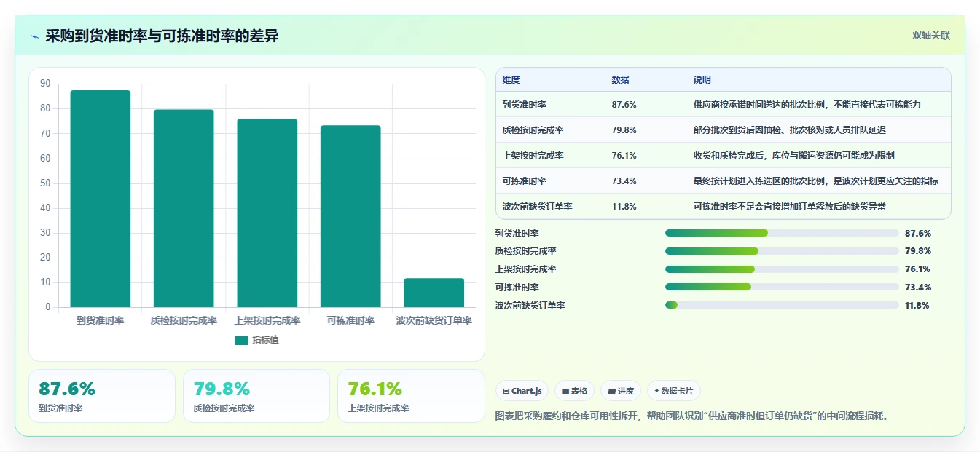Click the 87.6% value at the progress row end

918,234
